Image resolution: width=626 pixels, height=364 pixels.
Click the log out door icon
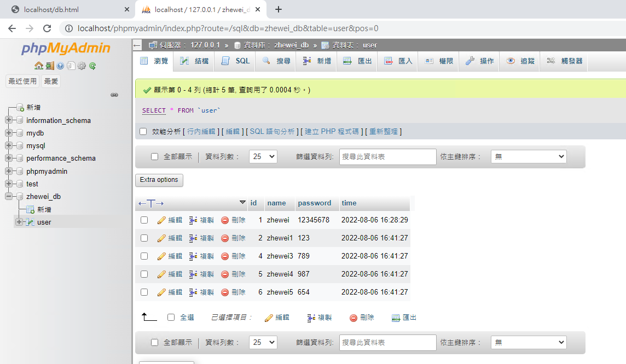coord(49,66)
